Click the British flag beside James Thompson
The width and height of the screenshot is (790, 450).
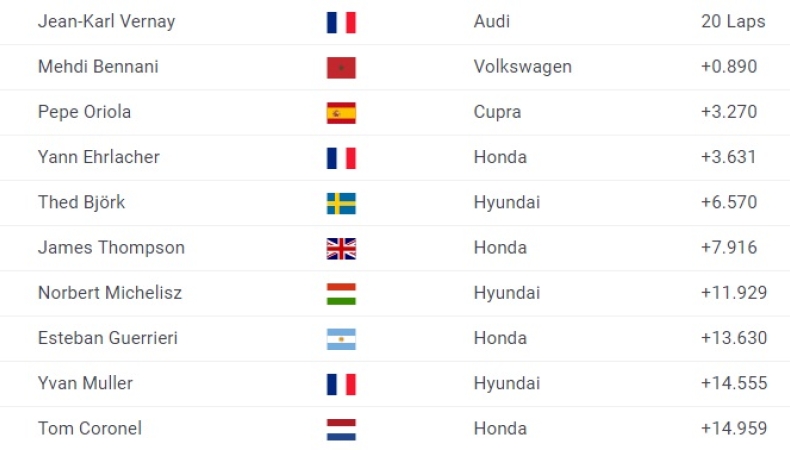(341, 248)
